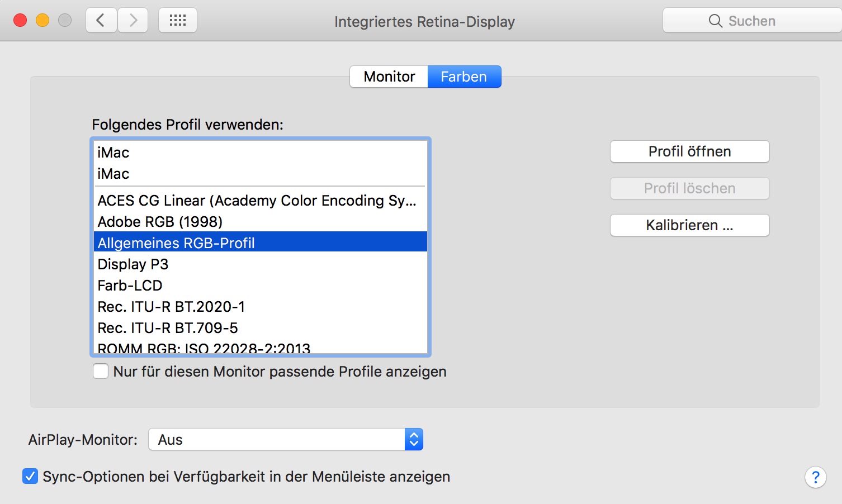Go forward with the right chevron button

(x=133, y=21)
